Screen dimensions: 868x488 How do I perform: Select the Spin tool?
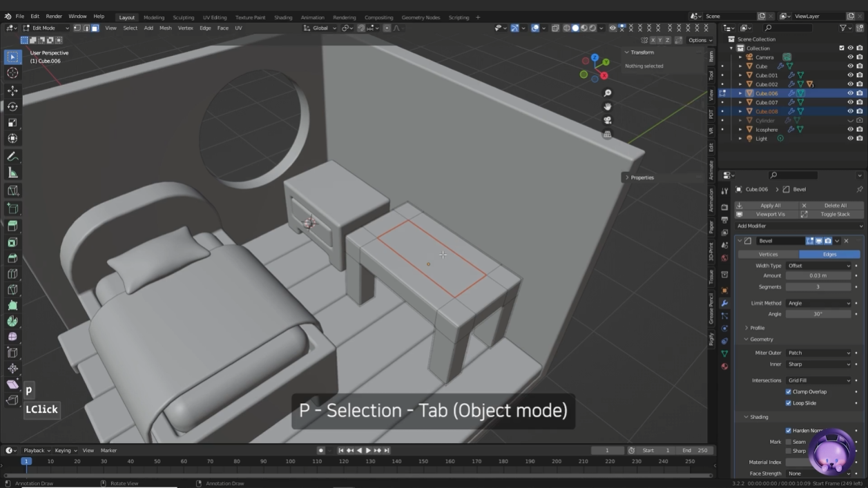tap(12, 322)
